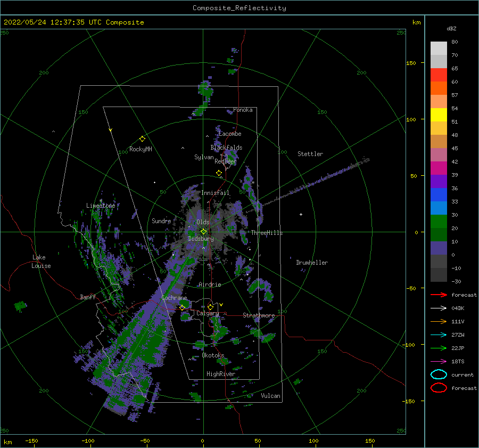The height and width of the screenshot is (448, 479).
Task: Click the Strathmore city label
Action: click(259, 315)
